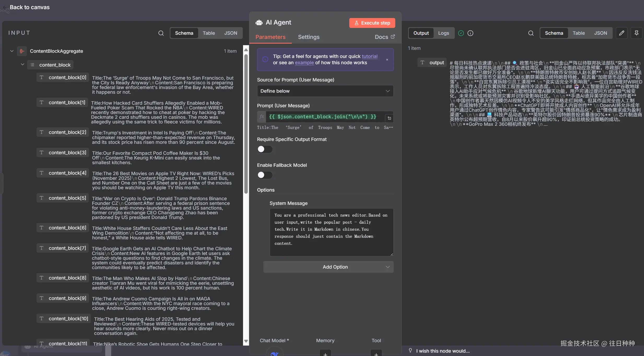Close the agents tutorial tip
This screenshot has height=356, width=644.
(387, 60)
